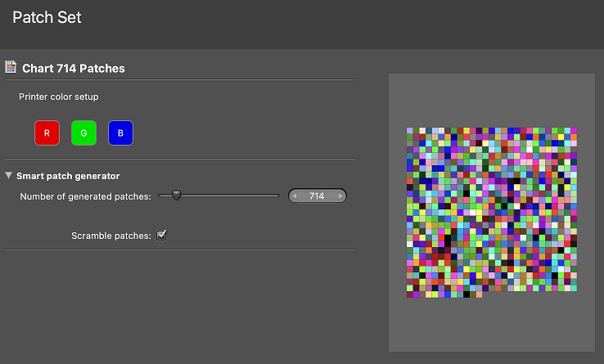Decrease patch count with the left stepper arrow

[296, 196]
